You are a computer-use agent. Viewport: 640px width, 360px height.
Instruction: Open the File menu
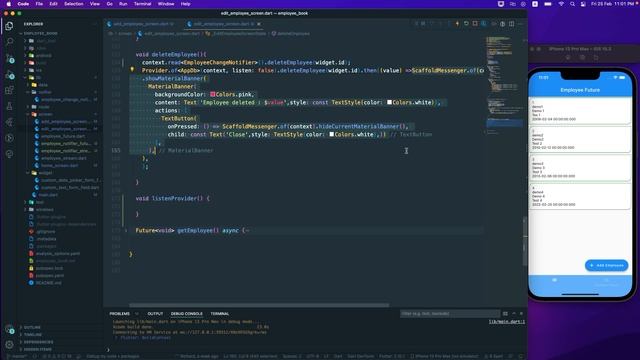39,4
